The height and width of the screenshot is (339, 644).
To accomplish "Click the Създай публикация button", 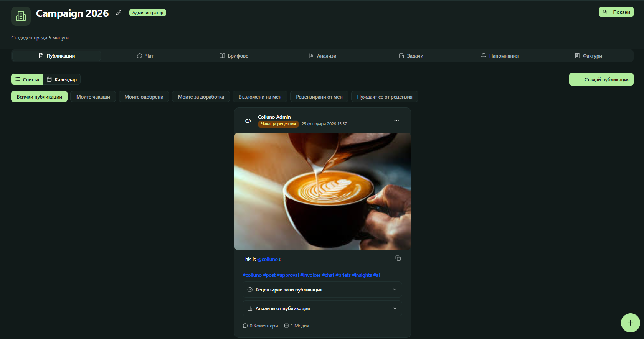I will pos(601,79).
